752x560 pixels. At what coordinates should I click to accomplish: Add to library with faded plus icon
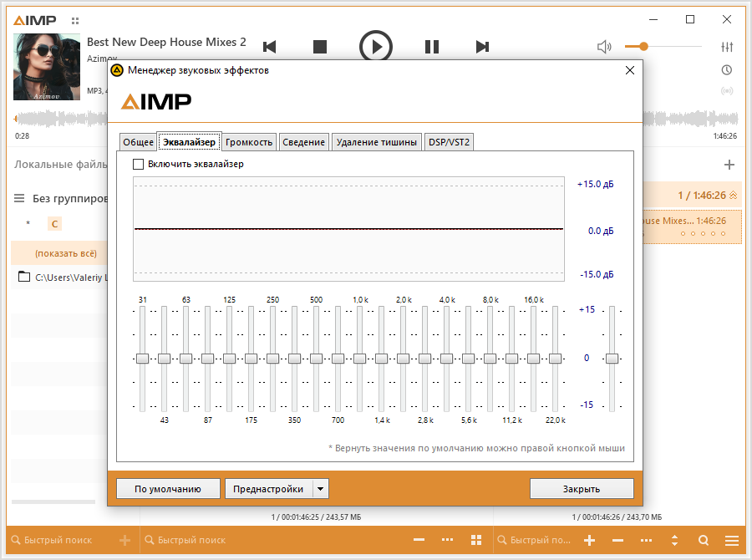click(124, 540)
